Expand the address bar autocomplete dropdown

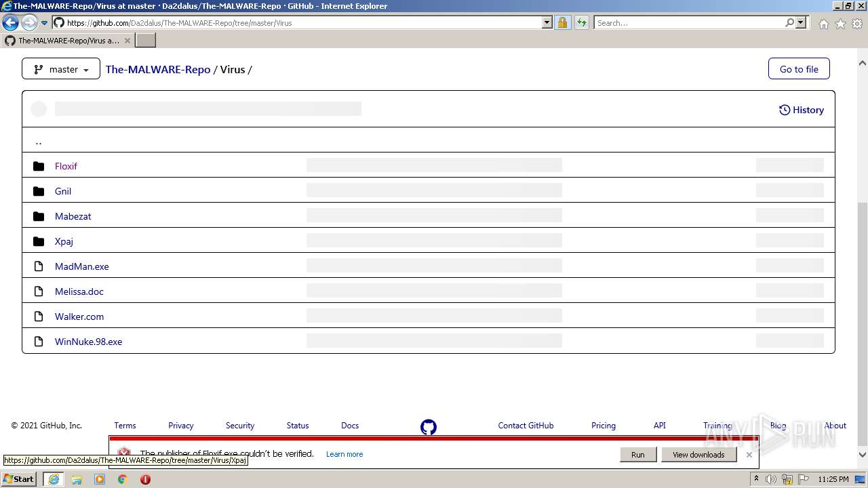(x=547, y=23)
